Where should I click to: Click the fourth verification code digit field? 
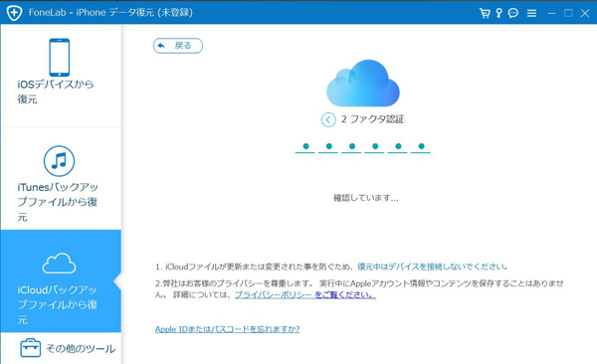(374, 147)
